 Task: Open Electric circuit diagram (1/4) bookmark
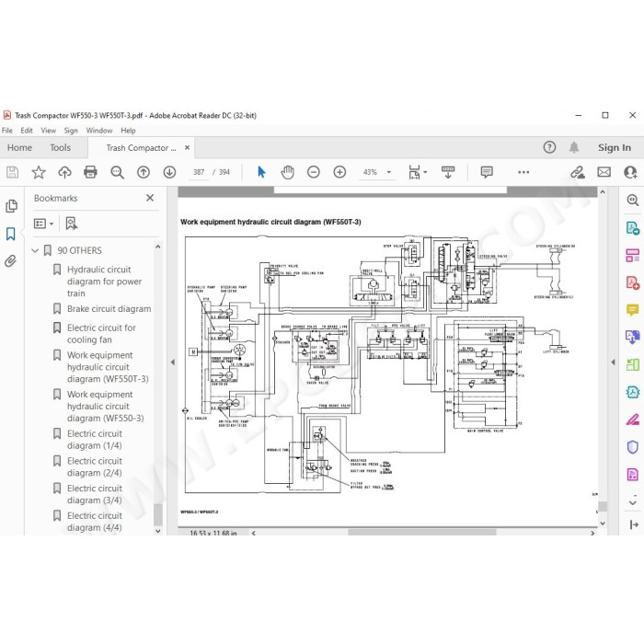[95, 440]
